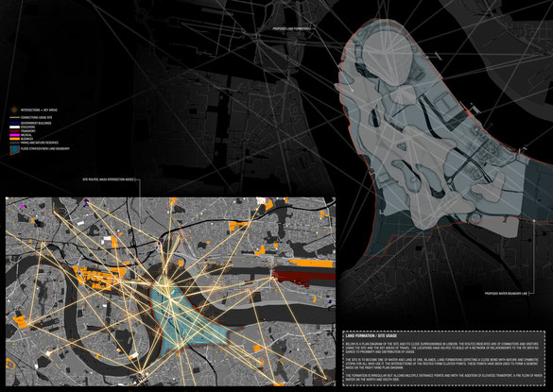The width and height of the screenshot is (553, 392).
Task: Select the long orange business strip at right
Action: click(x=311, y=263)
